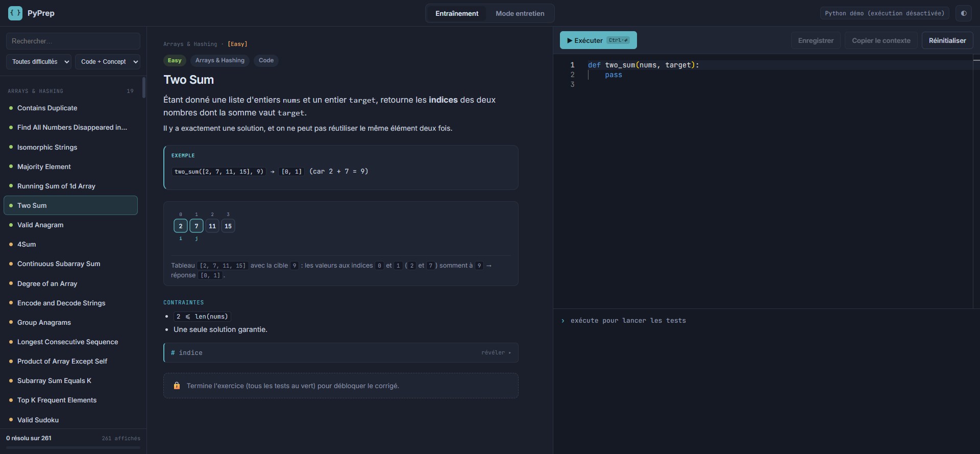Open Degree of an Array problem
The height and width of the screenshot is (454, 980).
click(x=71, y=283)
